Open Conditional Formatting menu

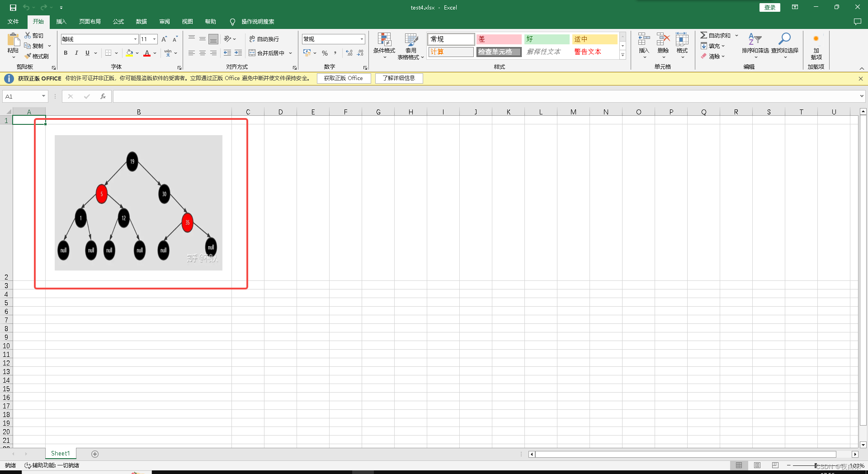coord(384,46)
